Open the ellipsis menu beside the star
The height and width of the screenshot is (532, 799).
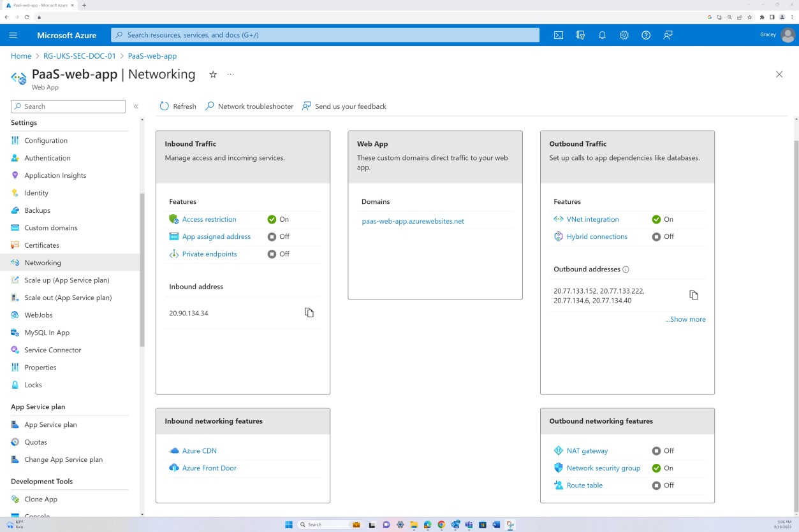230,74
